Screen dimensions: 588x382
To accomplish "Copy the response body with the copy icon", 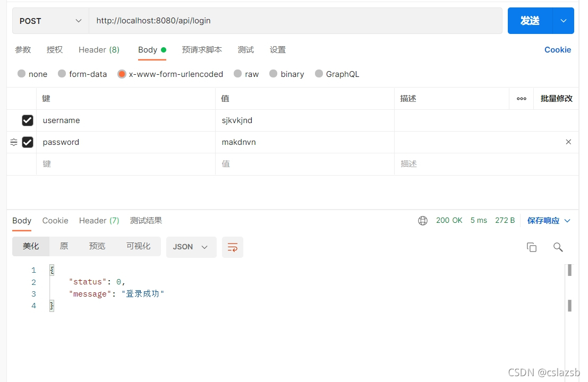I will 531,247.
